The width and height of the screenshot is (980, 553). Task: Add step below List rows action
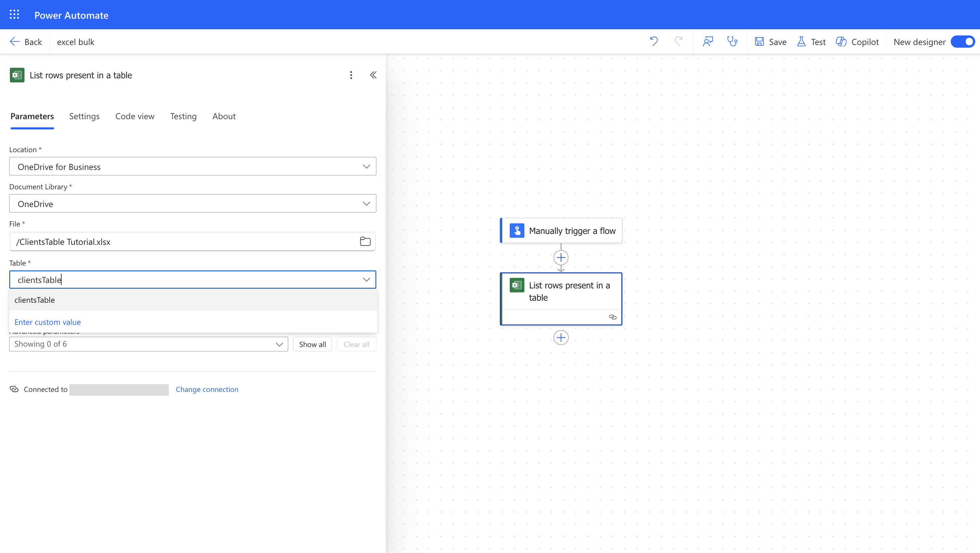(561, 337)
